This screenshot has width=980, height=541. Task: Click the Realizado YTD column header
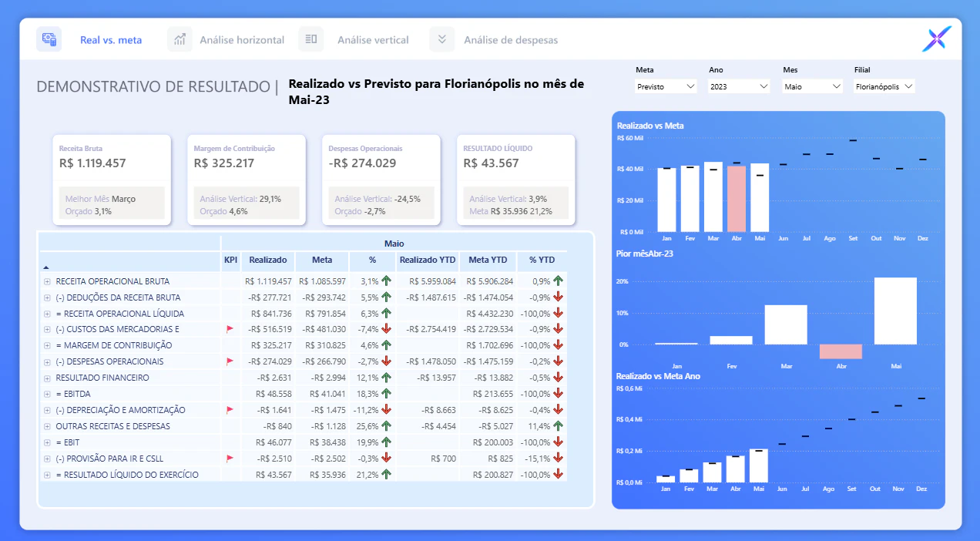tap(428, 260)
